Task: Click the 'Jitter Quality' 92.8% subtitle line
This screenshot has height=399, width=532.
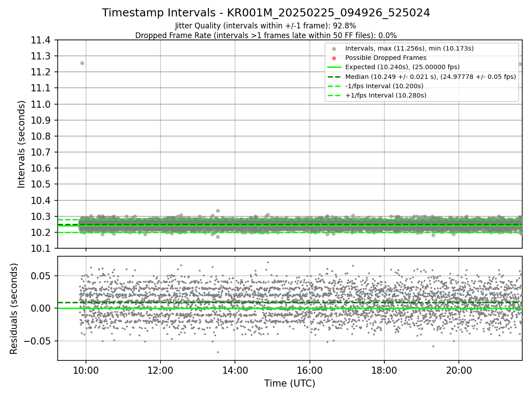Action: [x=266, y=26]
